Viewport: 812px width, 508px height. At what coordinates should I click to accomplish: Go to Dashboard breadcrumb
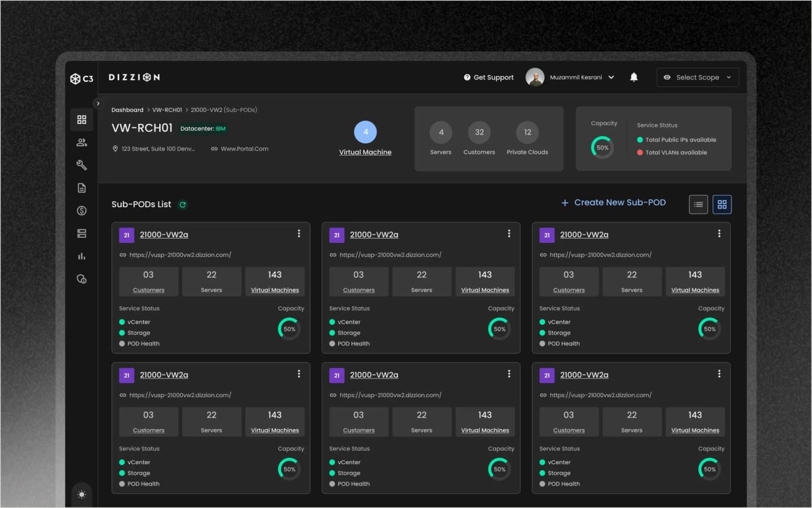(127, 110)
